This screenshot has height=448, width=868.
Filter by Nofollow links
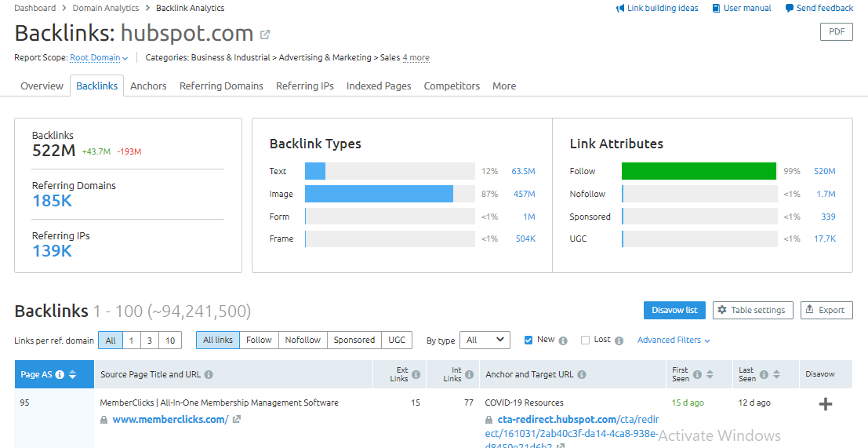[303, 340]
